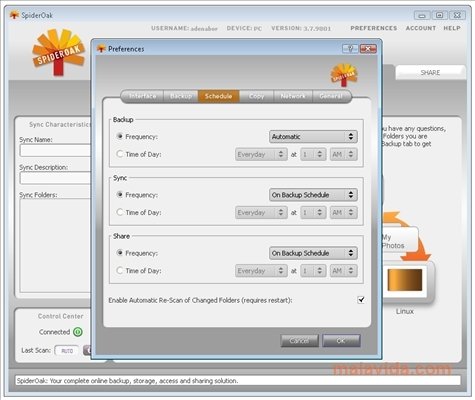475x400 pixels.
Task: Switch to the Network tab
Action: tap(293, 96)
